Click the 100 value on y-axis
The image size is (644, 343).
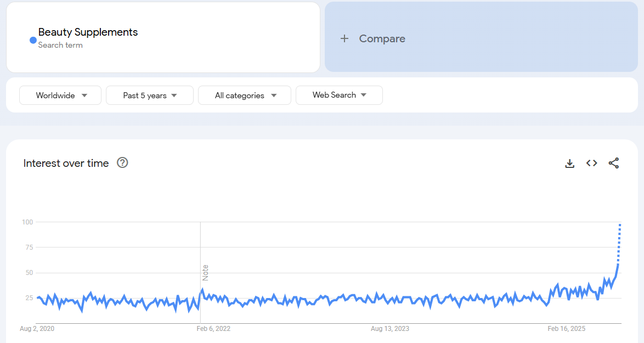[x=27, y=222]
